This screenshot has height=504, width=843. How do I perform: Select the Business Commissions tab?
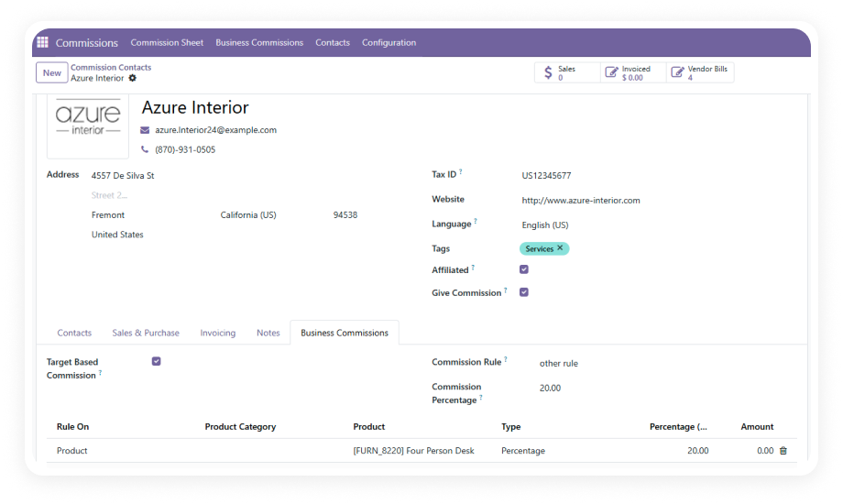point(345,333)
